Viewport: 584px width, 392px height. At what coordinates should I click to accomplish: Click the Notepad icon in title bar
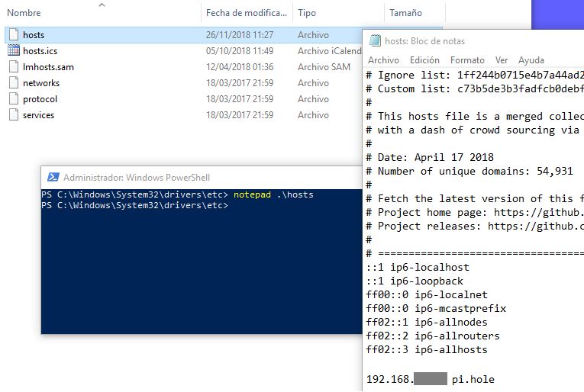(x=375, y=40)
